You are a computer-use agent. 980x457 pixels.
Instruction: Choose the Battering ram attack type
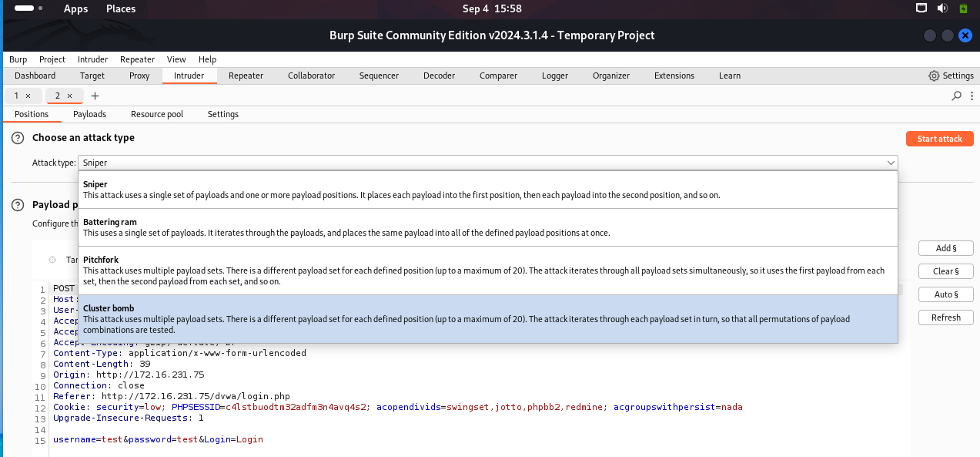488,227
